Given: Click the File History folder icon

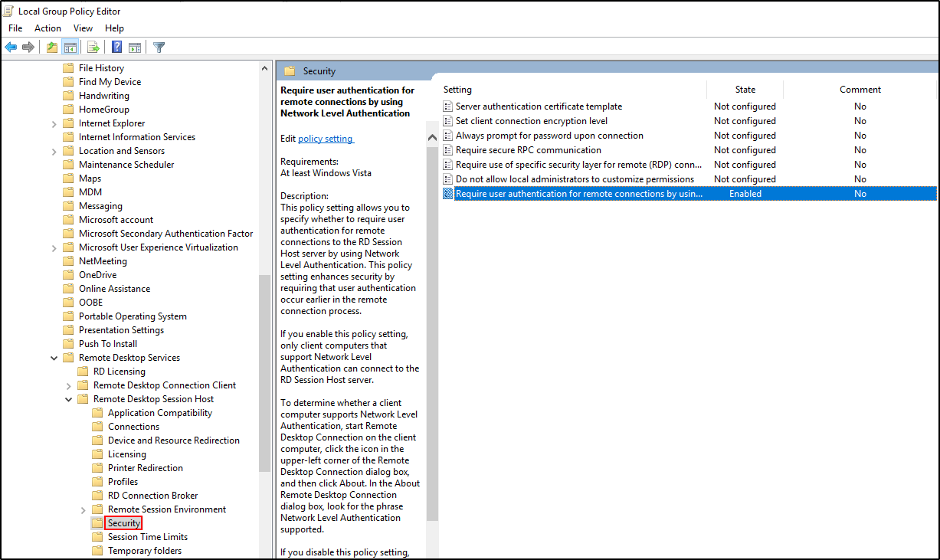Looking at the screenshot, I should [x=68, y=68].
